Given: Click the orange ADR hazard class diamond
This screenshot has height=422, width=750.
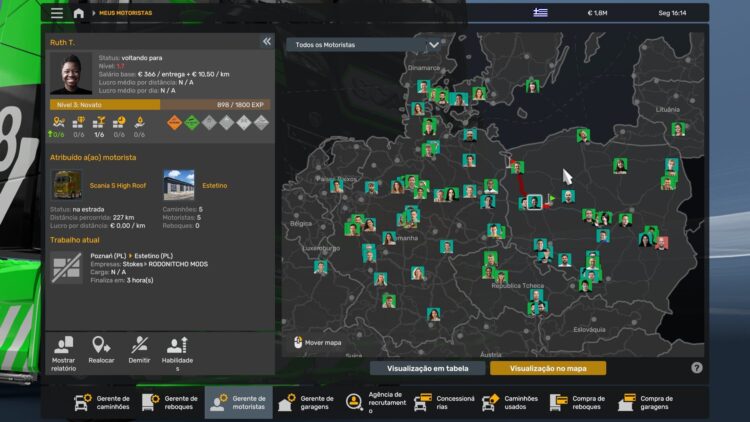Looking at the screenshot, I should click(175, 123).
